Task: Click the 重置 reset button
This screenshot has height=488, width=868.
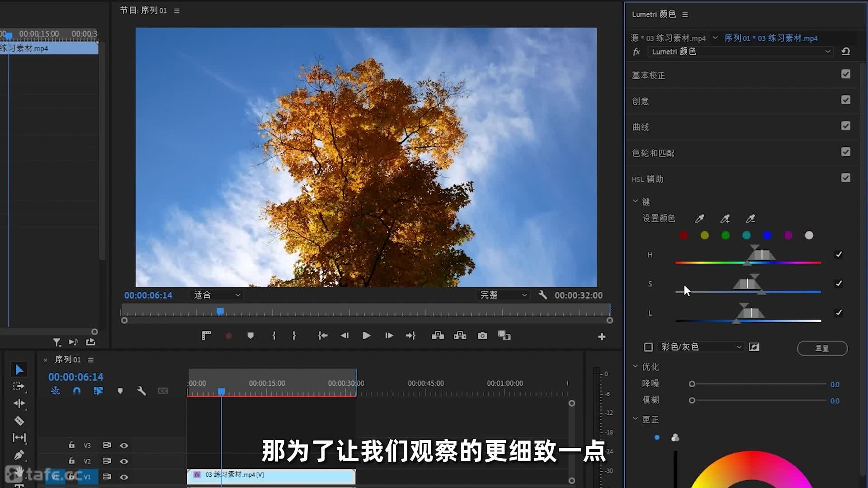Action: [822, 348]
